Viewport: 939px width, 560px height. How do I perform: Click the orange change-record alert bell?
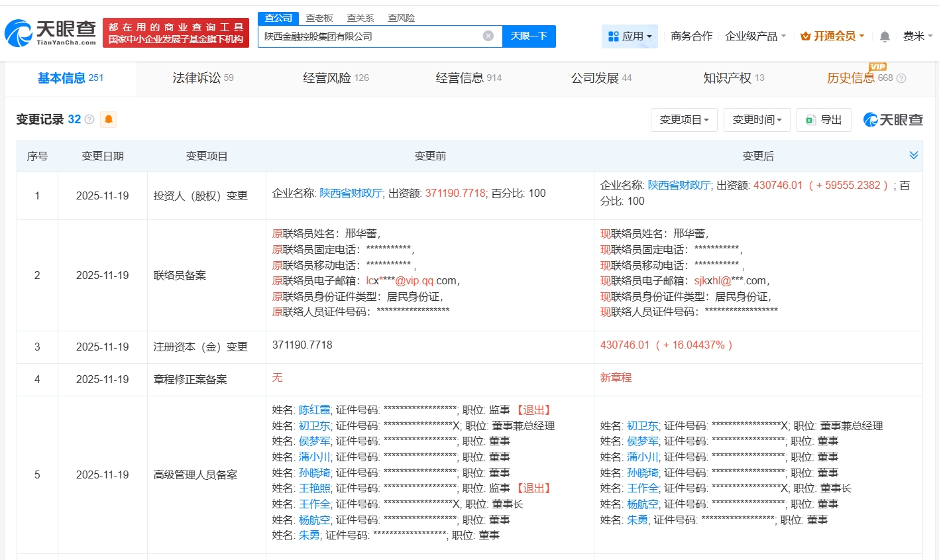click(x=109, y=119)
